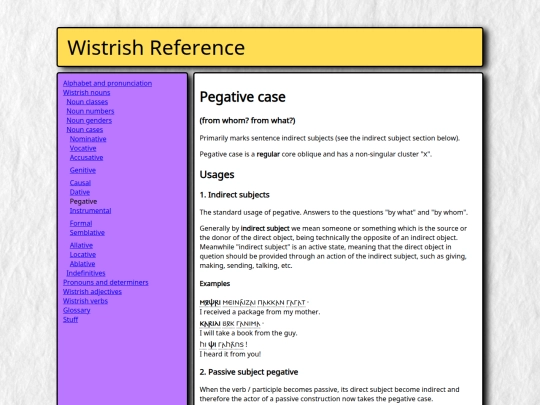Click 'I heard it from you!' translation
The height and width of the screenshot is (405, 540).
pos(230,354)
